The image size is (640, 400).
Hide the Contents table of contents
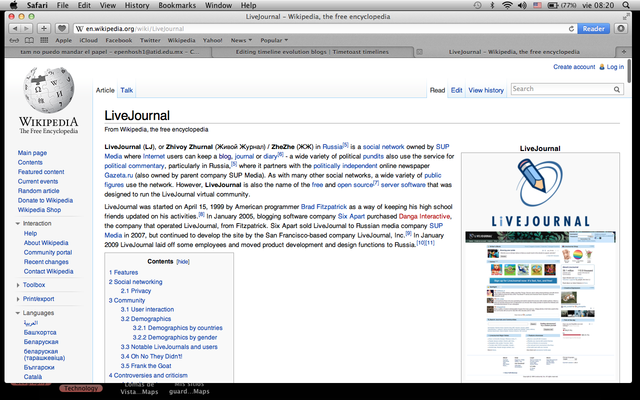(183, 262)
